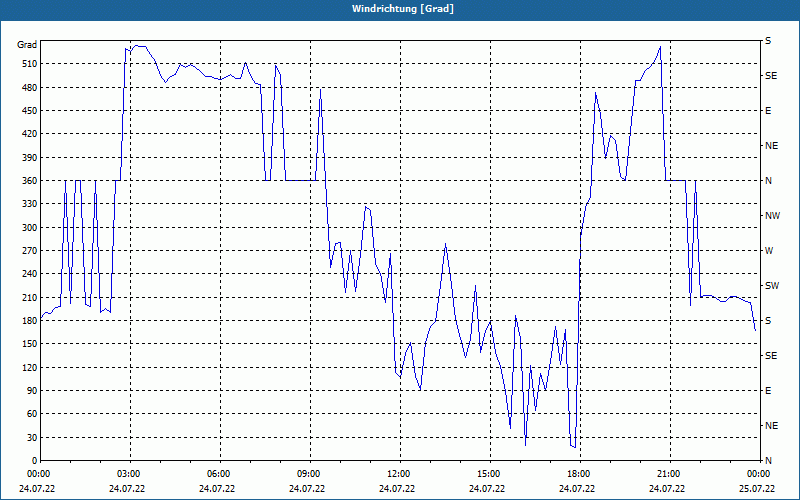Click the 15:00 time axis label
Screen dimensions: 800x500
[490, 474]
